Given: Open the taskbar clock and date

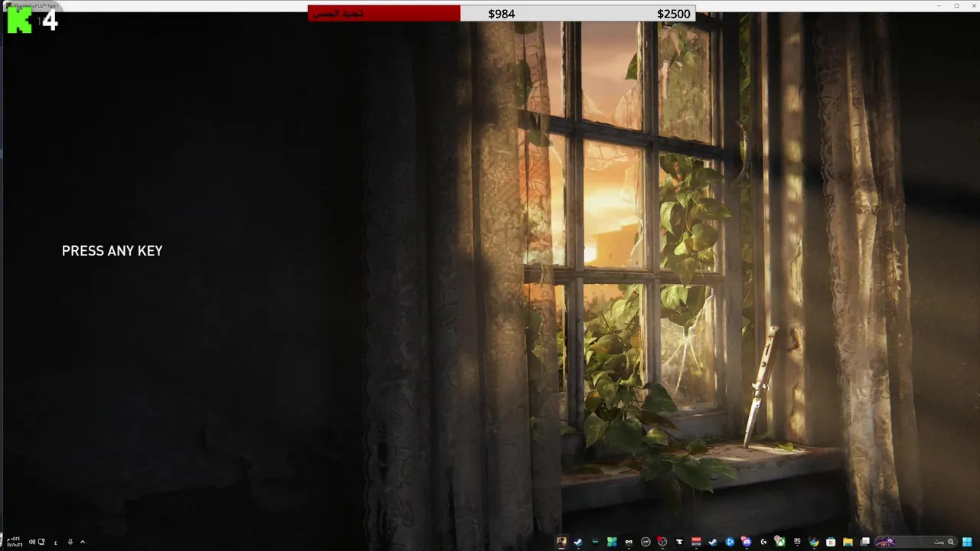Looking at the screenshot, I should pos(14,542).
